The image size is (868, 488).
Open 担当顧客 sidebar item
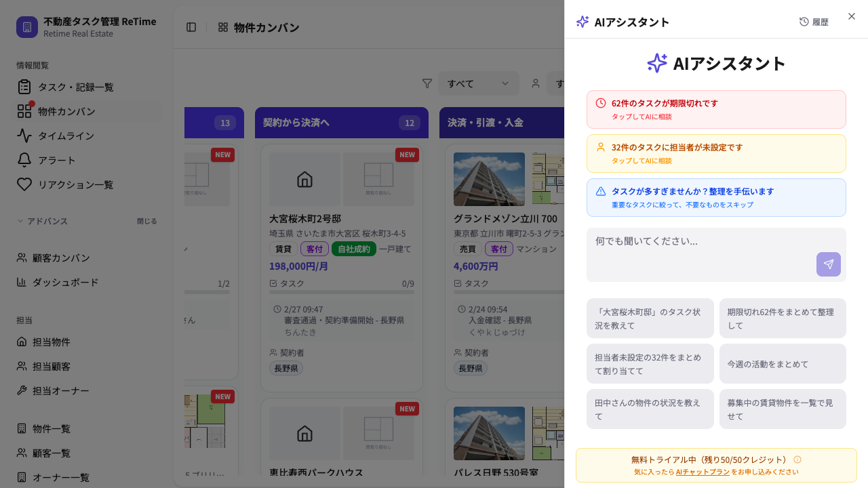87,366
